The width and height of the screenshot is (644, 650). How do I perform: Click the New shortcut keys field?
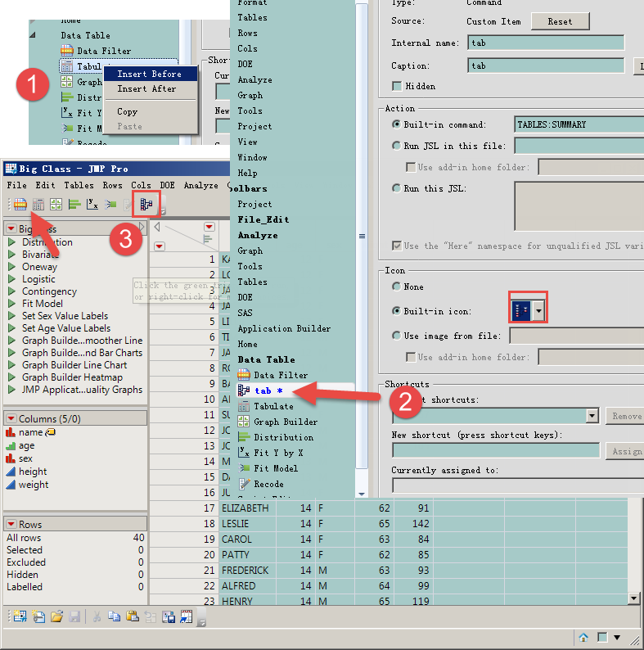[496, 450]
